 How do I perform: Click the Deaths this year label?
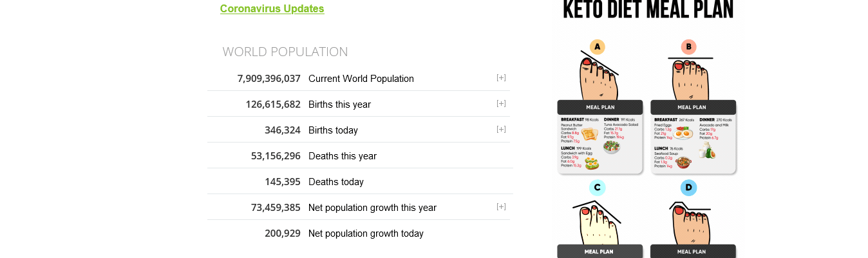pyautogui.click(x=343, y=156)
